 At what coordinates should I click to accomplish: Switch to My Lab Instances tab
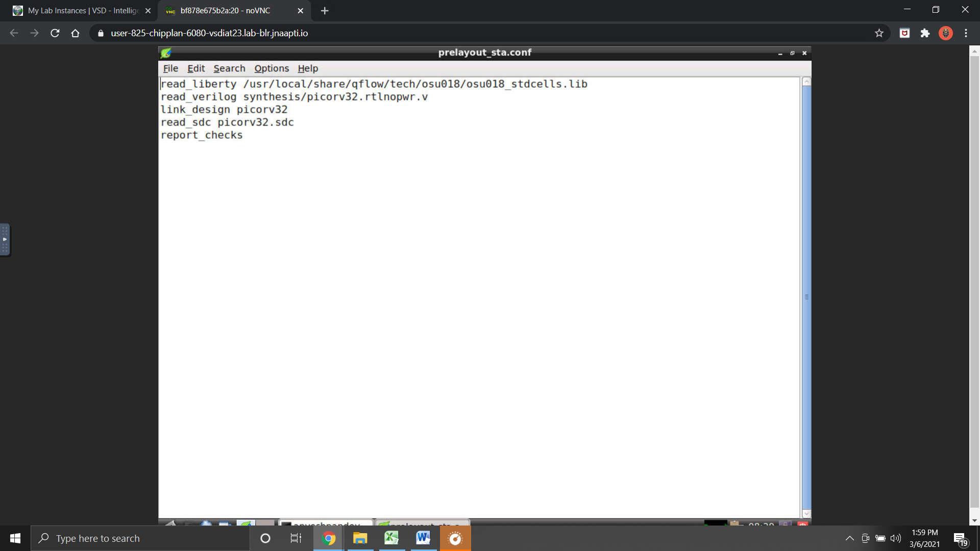(x=77, y=11)
